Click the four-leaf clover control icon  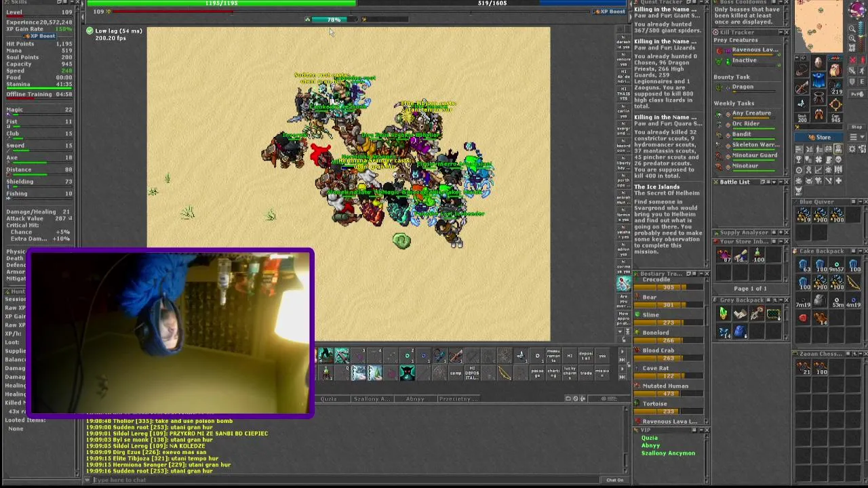tap(818, 159)
